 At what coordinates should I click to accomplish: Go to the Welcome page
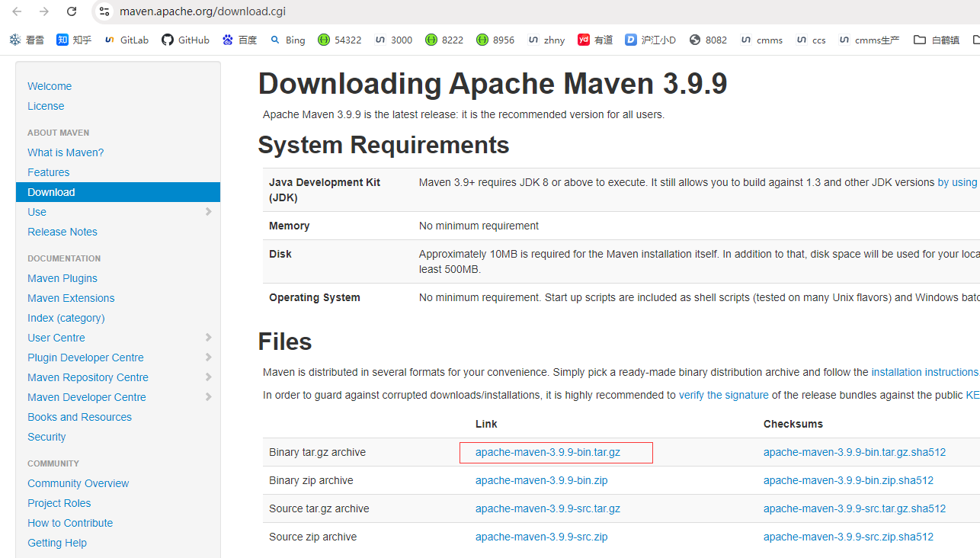[x=50, y=86]
